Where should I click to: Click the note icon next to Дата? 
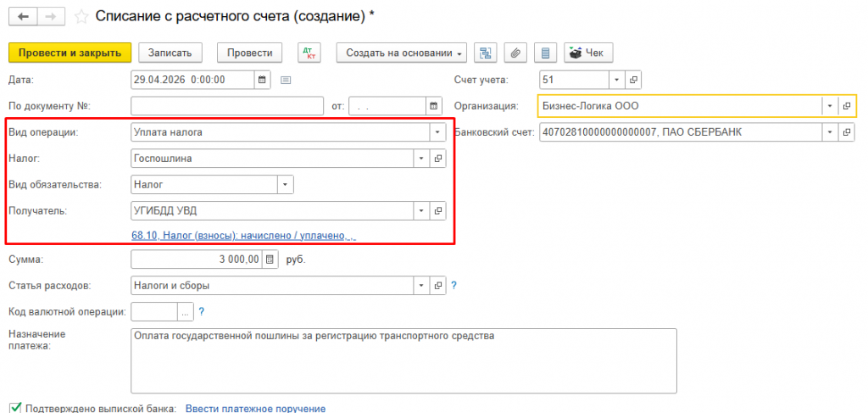point(286,81)
